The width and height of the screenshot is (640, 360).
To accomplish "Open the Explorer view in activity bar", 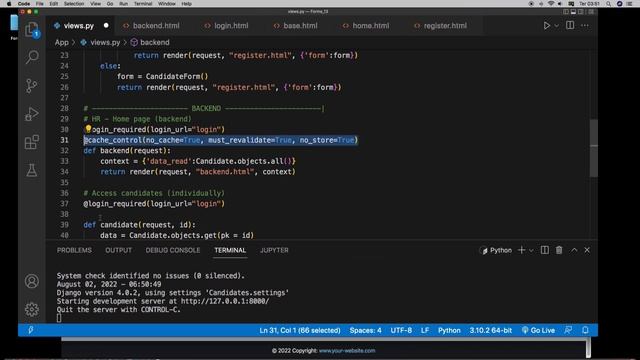I will pyautogui.click(x=32, y=29).
